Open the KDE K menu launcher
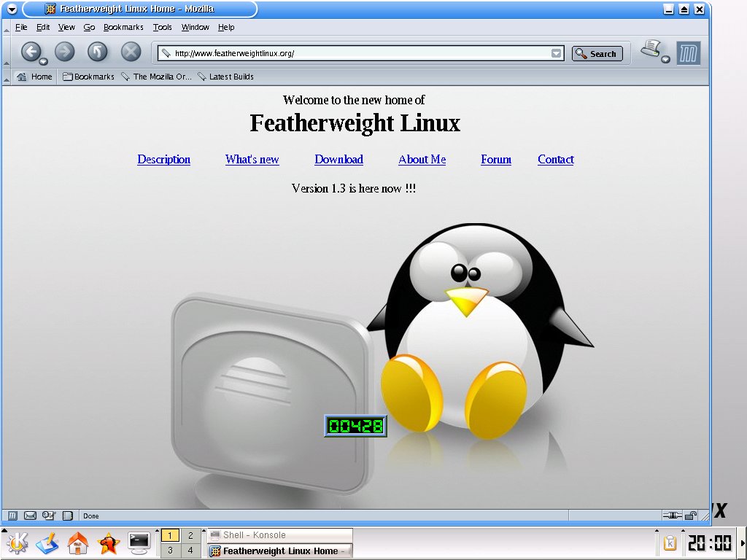This screenshot has width=747, height=560. click(16, 543)
